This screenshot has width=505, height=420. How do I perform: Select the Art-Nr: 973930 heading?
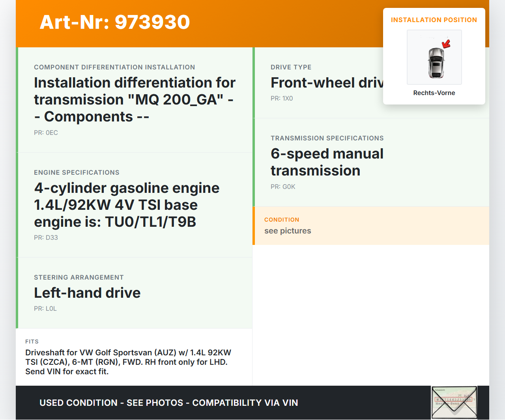coord(115,22)
